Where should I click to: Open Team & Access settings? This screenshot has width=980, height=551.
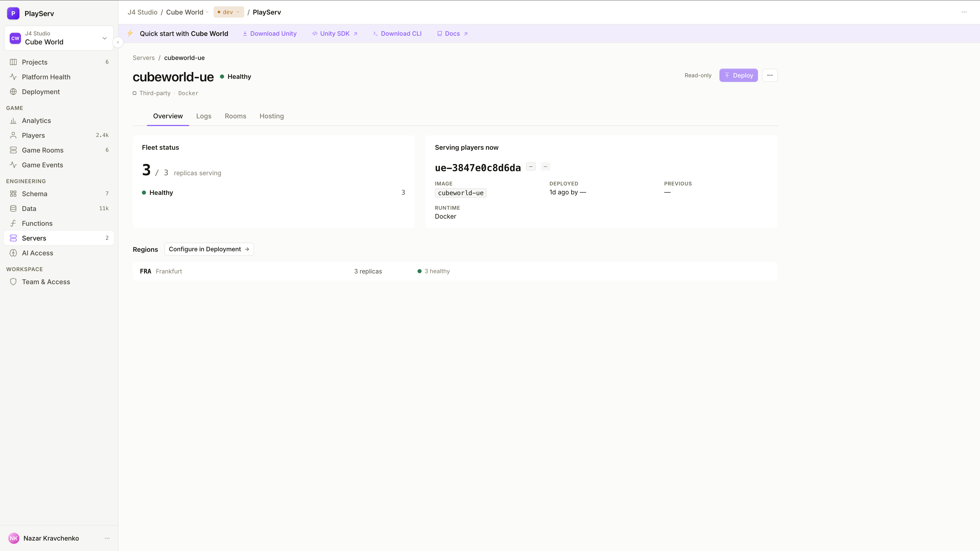coord(59,282)
